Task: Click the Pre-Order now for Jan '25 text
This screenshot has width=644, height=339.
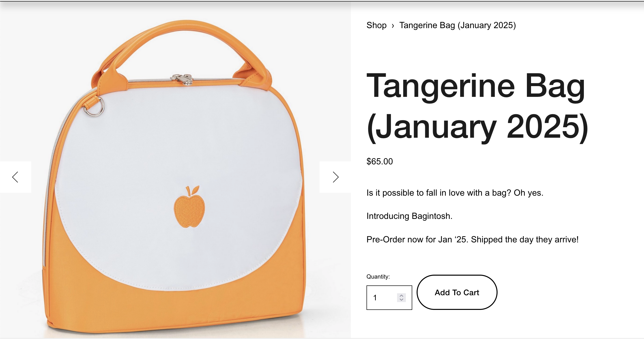Action: (472, 239)
